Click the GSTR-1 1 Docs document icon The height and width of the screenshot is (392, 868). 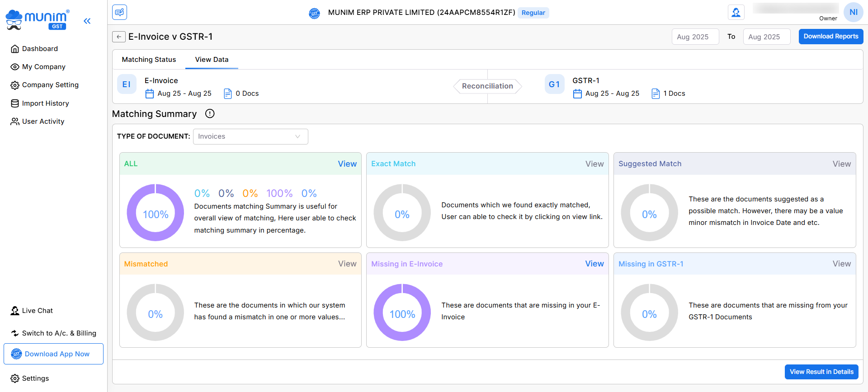656,93
